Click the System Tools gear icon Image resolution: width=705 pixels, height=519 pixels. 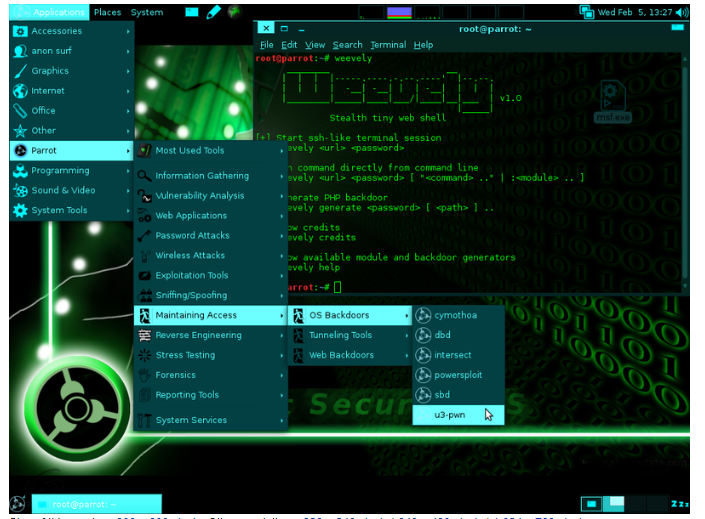tap(20, 210)
